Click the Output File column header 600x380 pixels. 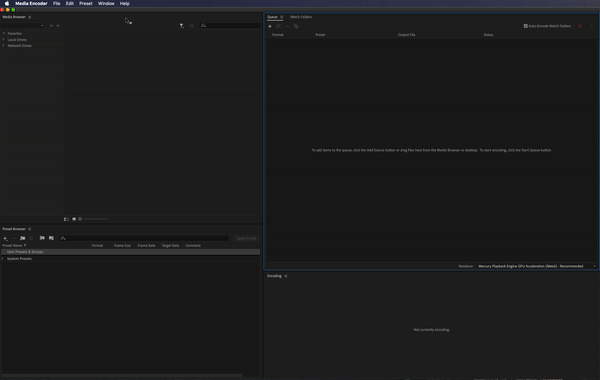(x=406, y=34)
